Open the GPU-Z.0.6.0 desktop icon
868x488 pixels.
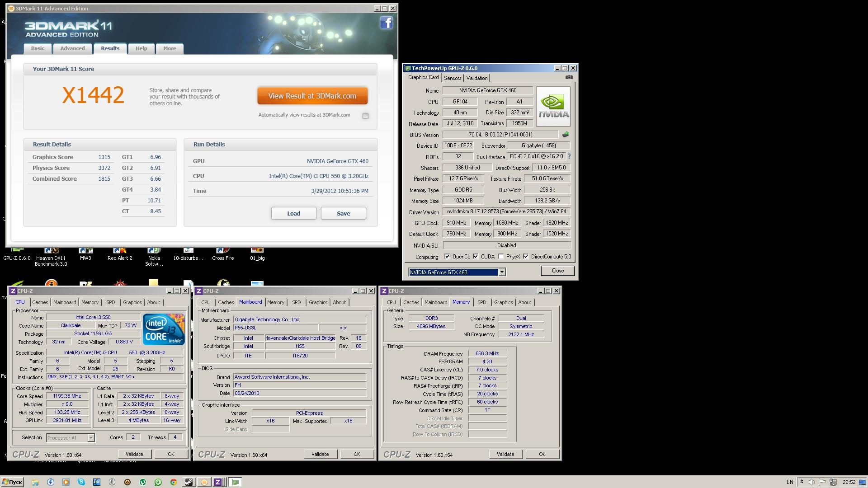point(17,253)
